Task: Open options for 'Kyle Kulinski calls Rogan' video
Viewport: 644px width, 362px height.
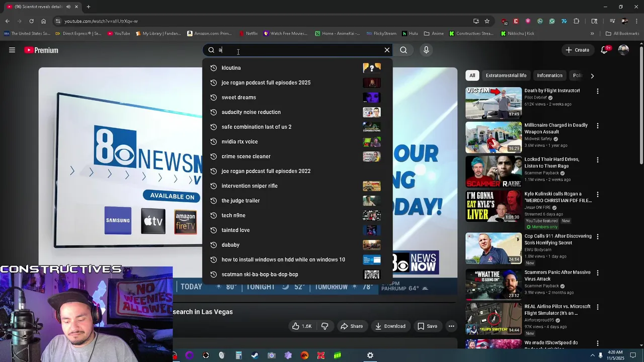Action: click(x=598, y=194)
